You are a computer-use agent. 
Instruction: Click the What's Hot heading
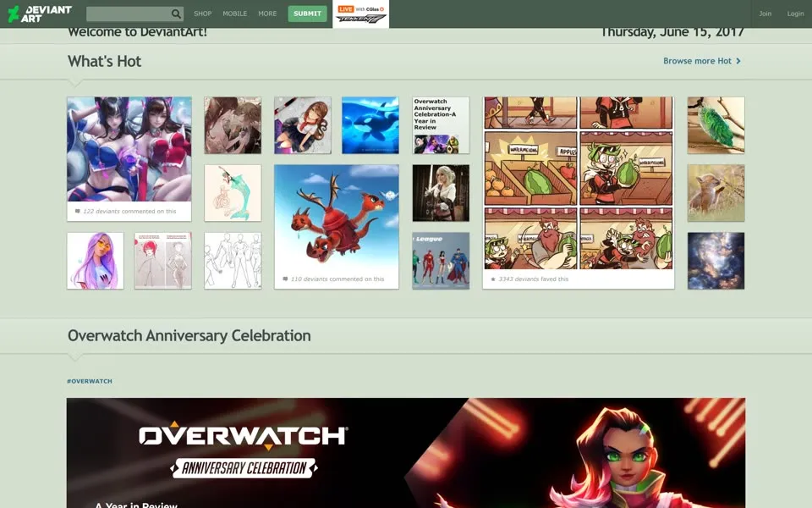(104, 61)
